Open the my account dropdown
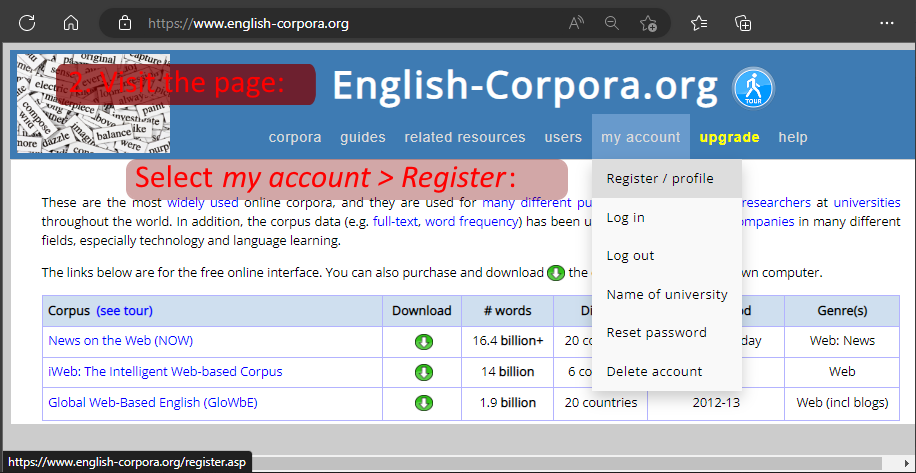 [640, 137]
